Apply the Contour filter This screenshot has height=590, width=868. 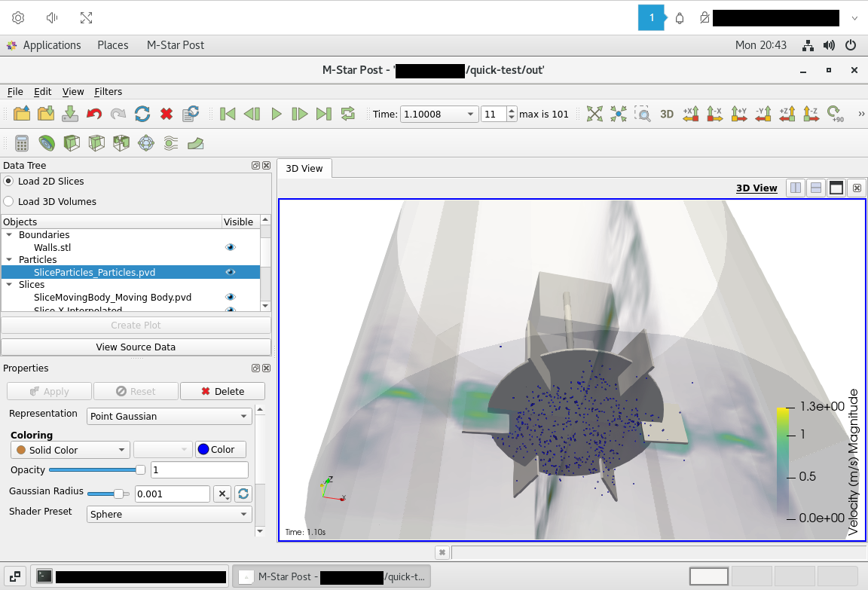tap(47, 143)
